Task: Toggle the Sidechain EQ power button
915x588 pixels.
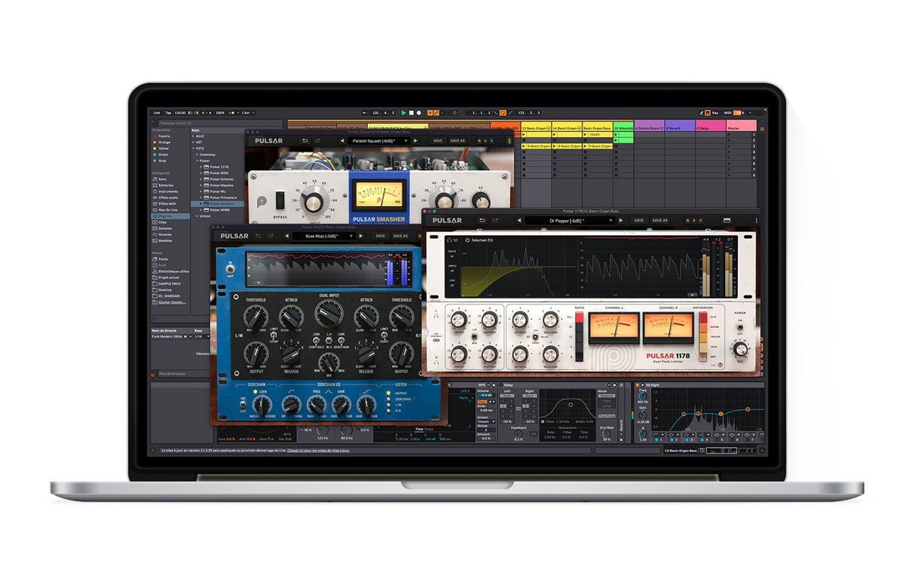Action: coord(468,240)
